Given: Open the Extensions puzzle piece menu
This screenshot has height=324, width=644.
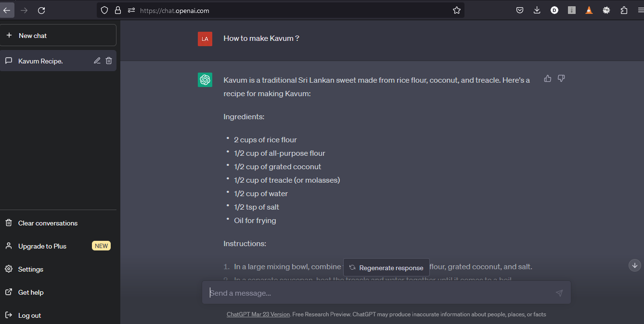Looking at the screenshot, I should pos(624,10).
